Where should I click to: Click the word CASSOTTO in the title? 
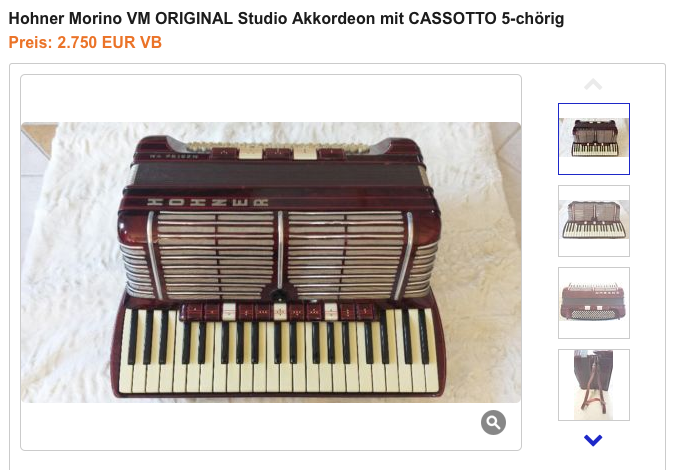pyautogui.click(x=453, y=18)
